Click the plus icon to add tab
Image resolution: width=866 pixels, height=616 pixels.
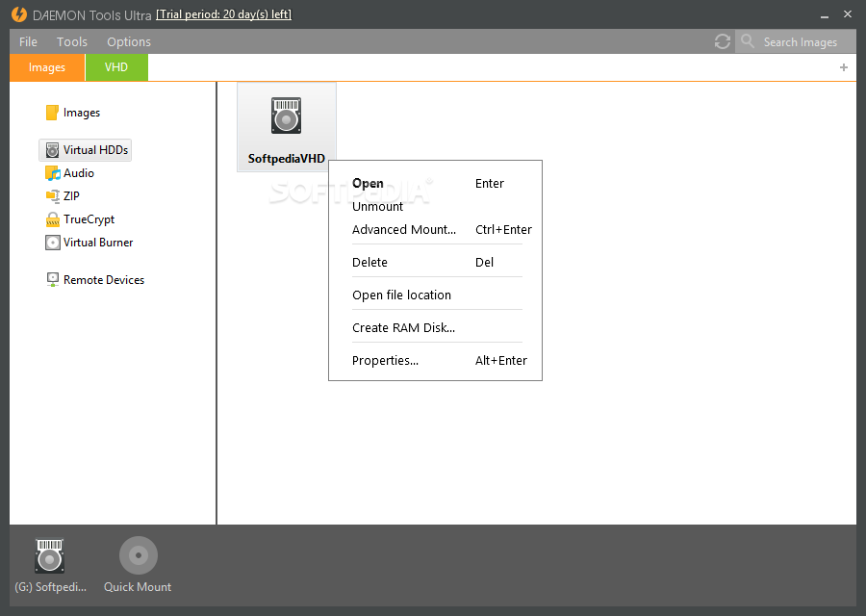point(843,67)
